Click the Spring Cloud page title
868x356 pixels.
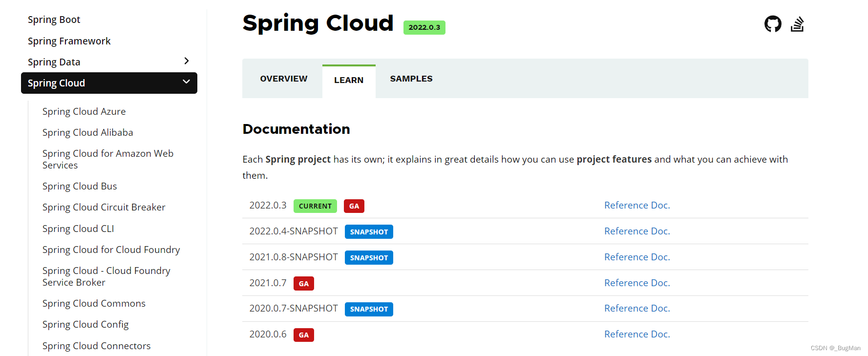[x=318, y=23]
